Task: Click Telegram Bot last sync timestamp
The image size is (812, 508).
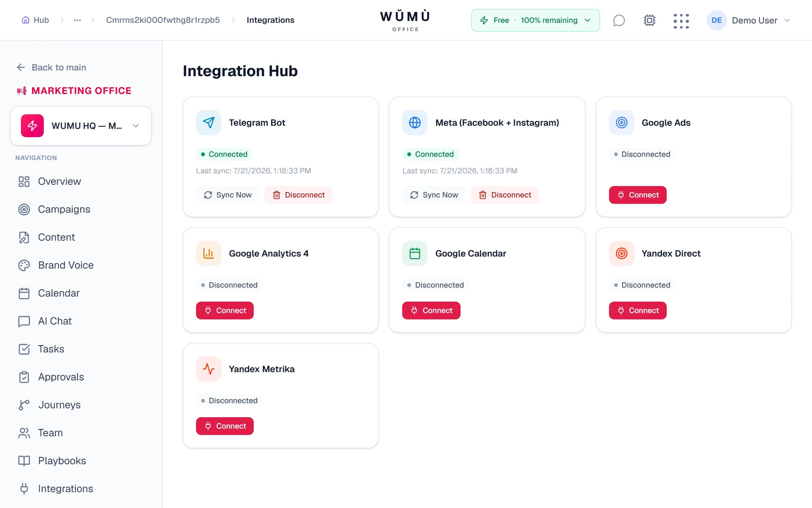Action: point(253,171)
